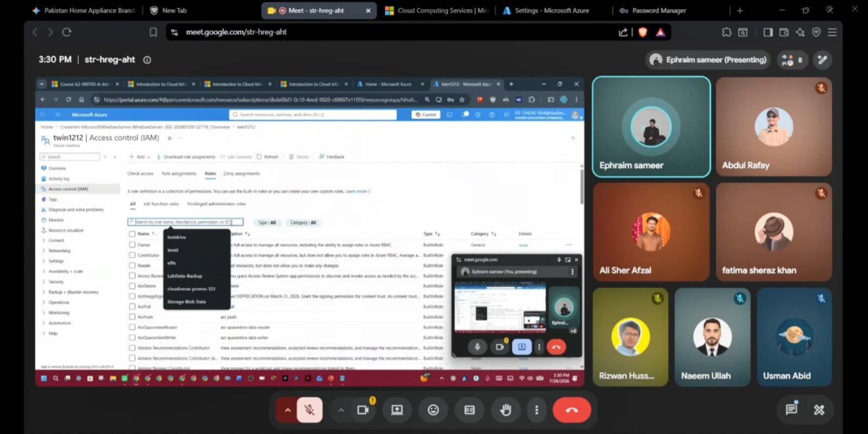View site information icon in address bar
The image size is (868, 434).
(174, 32)
